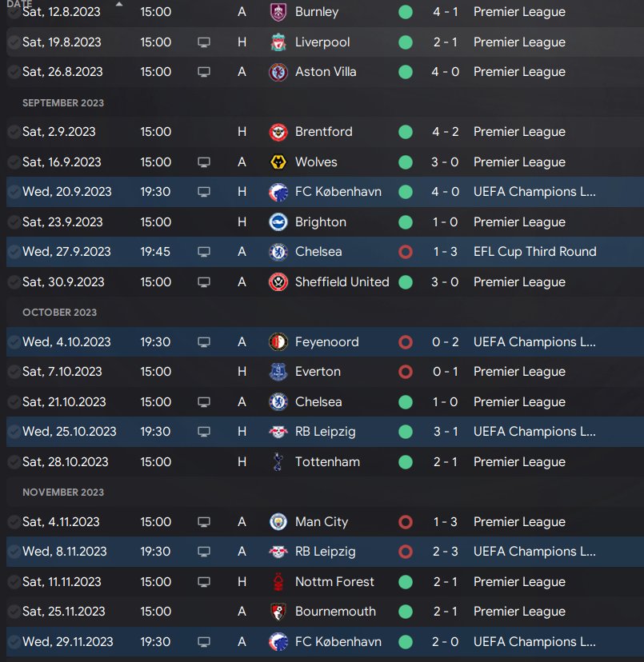Image resolution: width=644 pixels, height=662 pixels.
Task: Click the Tottenham club crest
Action: click(278, 462)
